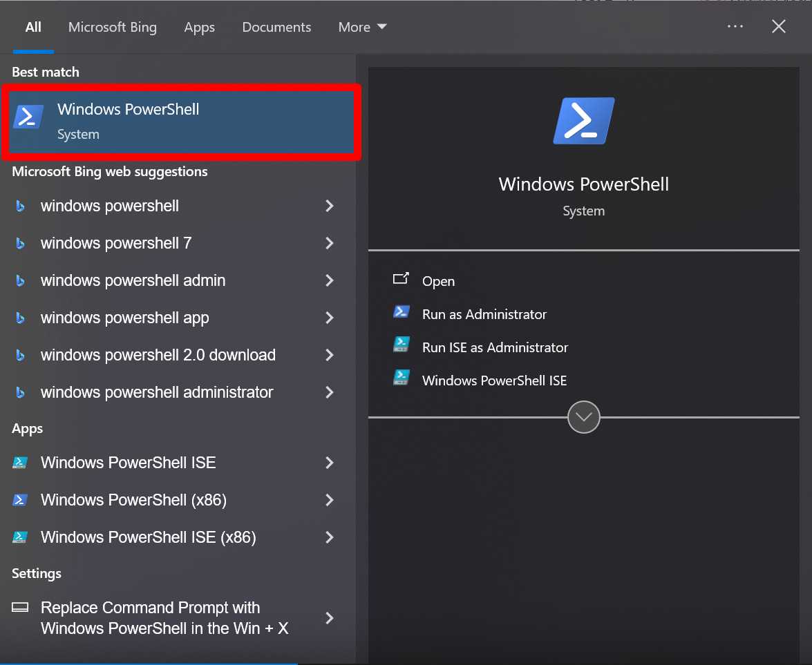Click the Run ISE as Administrator icon
Screen dimensions: 812x665
pyautogui.click(x=402, y=345)
